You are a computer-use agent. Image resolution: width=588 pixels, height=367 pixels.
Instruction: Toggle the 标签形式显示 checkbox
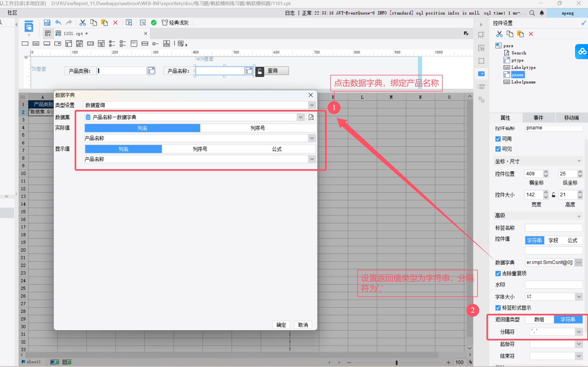pos(498,308)
